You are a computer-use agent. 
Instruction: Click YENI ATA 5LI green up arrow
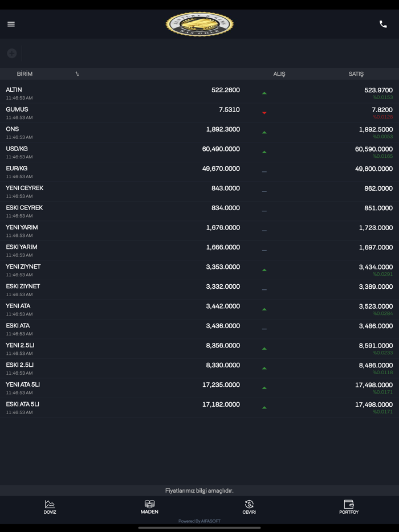(264, 388)
